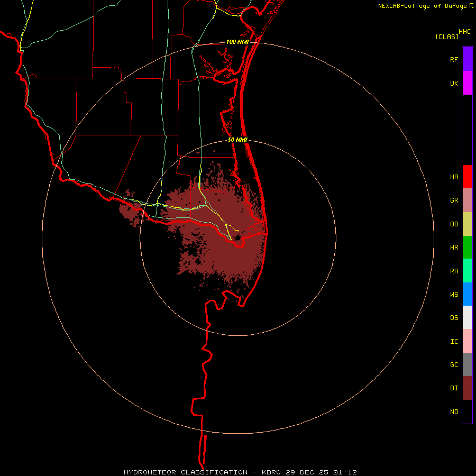Click the RA light green legend swatch
476x476 pixels.
pos(467,271)
